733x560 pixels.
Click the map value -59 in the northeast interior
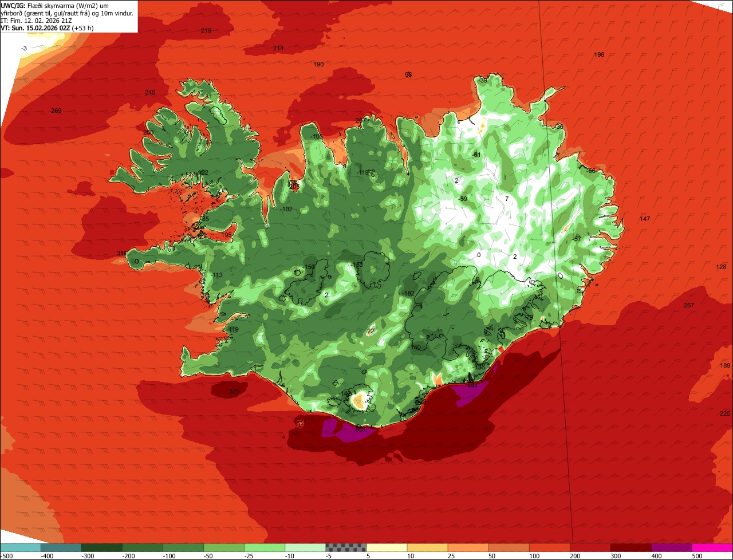click(x=463, y=199)
